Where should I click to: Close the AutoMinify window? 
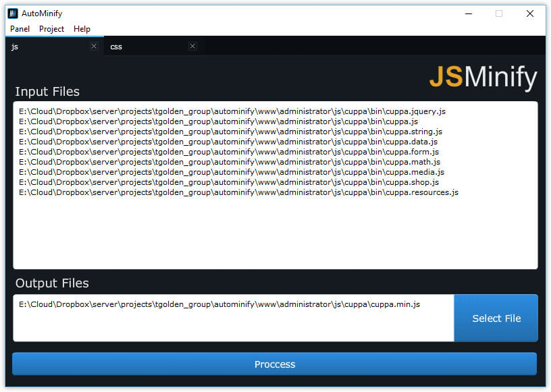(530, 13)
